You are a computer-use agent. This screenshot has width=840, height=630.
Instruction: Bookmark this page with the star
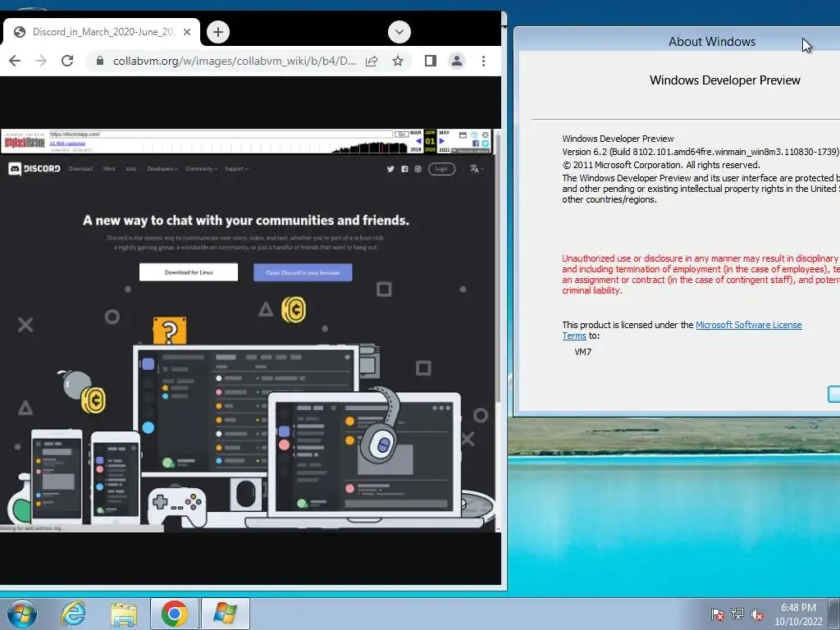click(398, 61)
